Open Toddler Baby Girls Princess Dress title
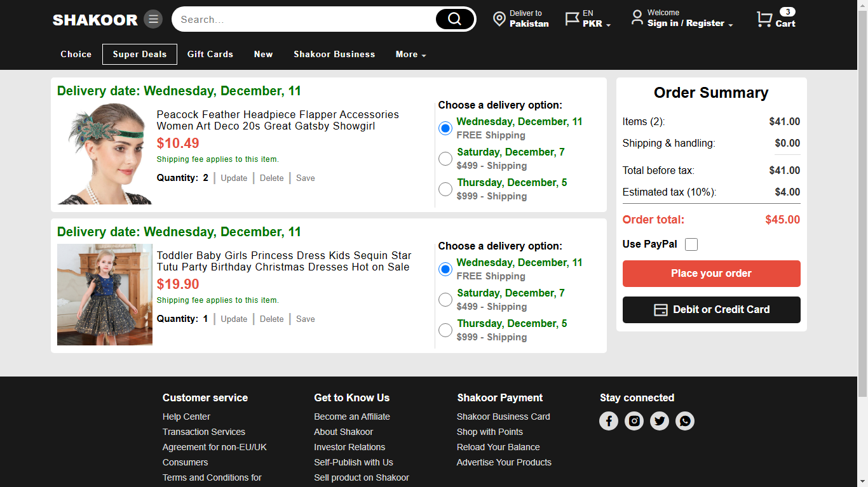Image resolution: width=868 pixels, height=487 pixels. pos(284,262)
